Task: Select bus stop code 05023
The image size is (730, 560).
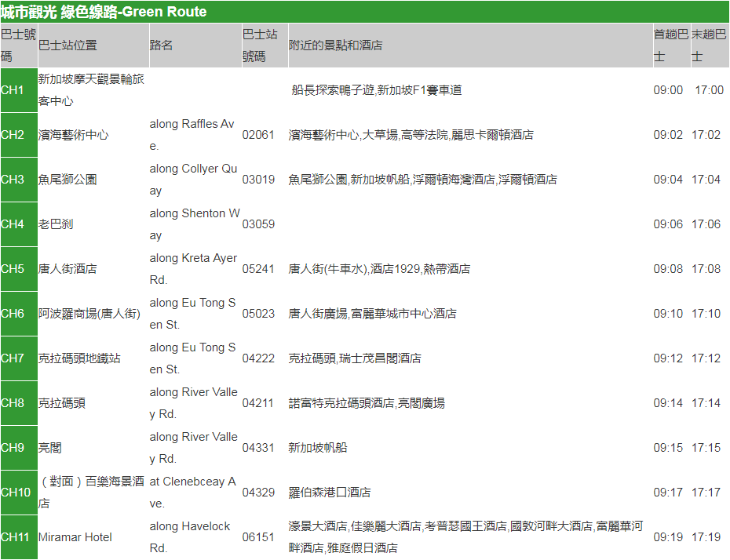Action: point(258,314)
